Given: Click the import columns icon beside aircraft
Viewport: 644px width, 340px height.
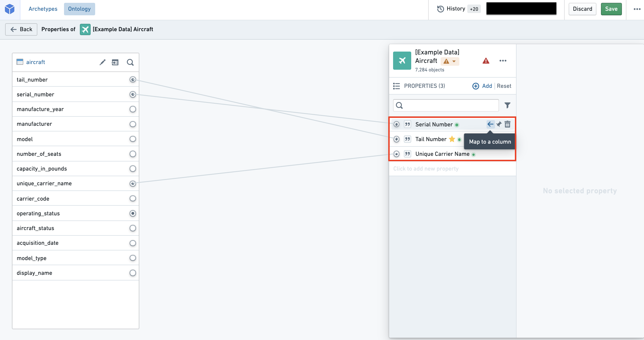Looking at the screenshot, I should pos(115,62).
